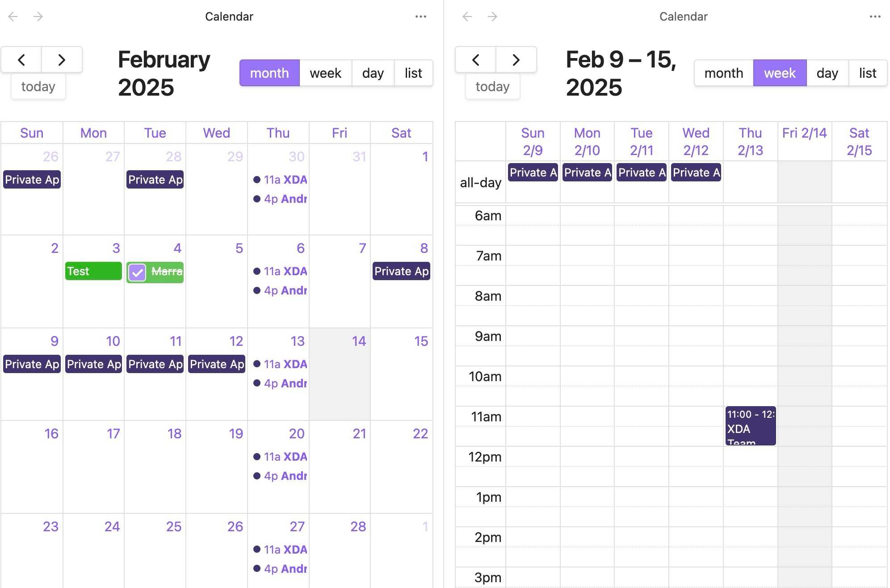
Task: Uncheck the completed Marra task checkbox
Action: [x=137, y=272]
